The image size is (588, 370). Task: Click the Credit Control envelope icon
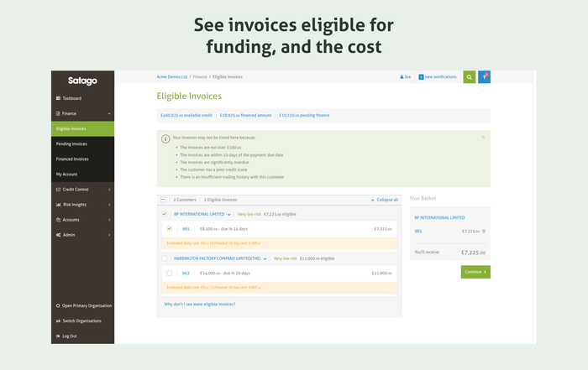[x=58, y=190]
